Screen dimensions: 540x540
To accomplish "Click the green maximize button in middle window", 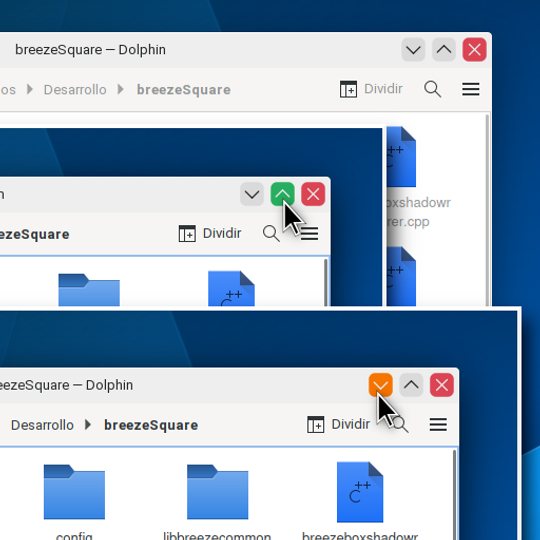I will click(x=282, y=194).
